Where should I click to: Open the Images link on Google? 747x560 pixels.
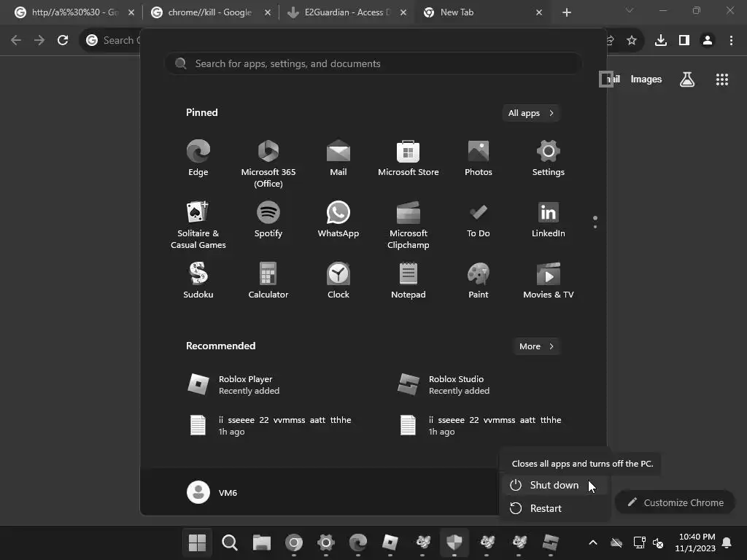[x=646, y=79]
